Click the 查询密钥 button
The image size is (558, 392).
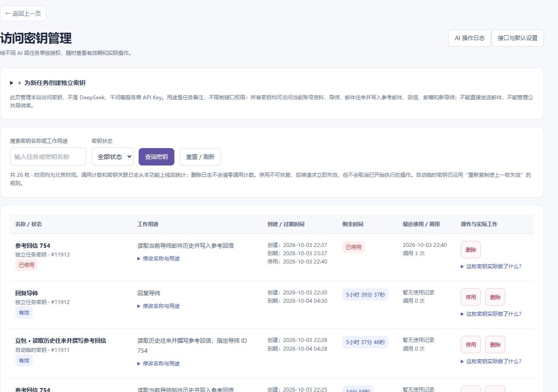pyautogui.click(x=157, y=157)
